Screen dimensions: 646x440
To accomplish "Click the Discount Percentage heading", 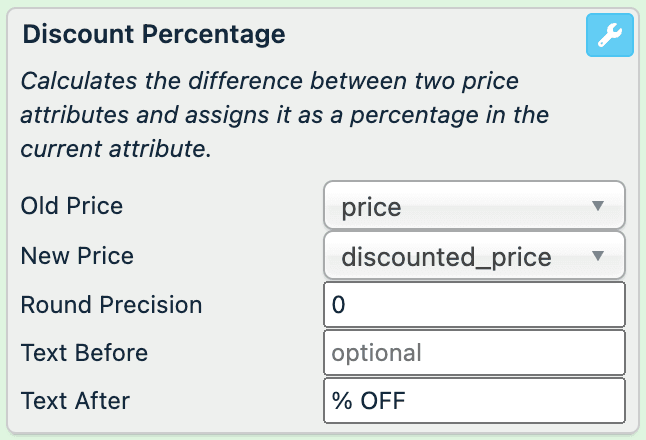I will 154,34.
